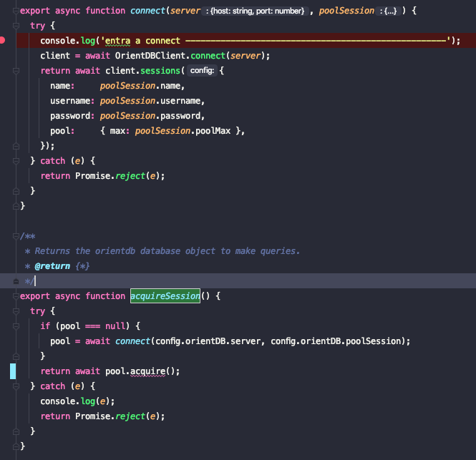Image resolution: width=476 pixels, height=460 pixels.
Task: Click the config: parameter hint
Action: [202, 71]
